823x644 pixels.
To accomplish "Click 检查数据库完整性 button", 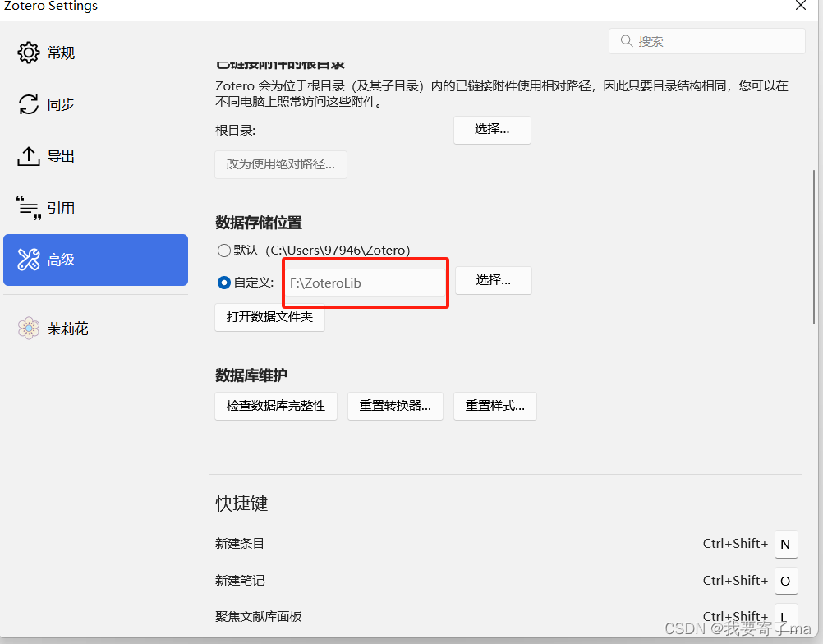I will tap(276, 406).
